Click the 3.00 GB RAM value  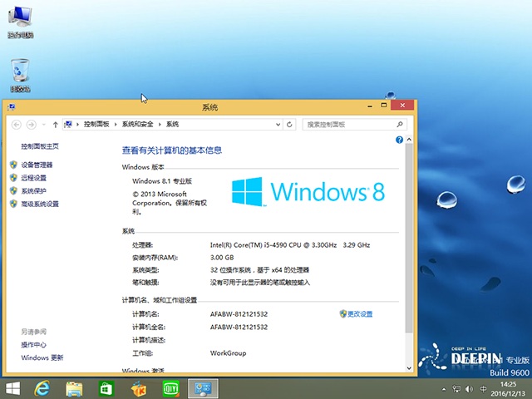click(222, 258)
